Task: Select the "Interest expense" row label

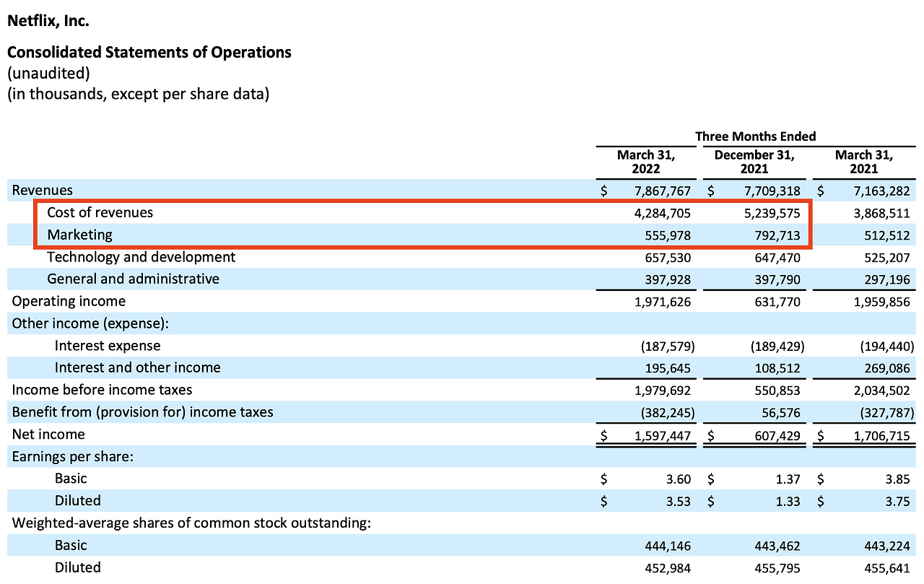Action: (108, 346)
